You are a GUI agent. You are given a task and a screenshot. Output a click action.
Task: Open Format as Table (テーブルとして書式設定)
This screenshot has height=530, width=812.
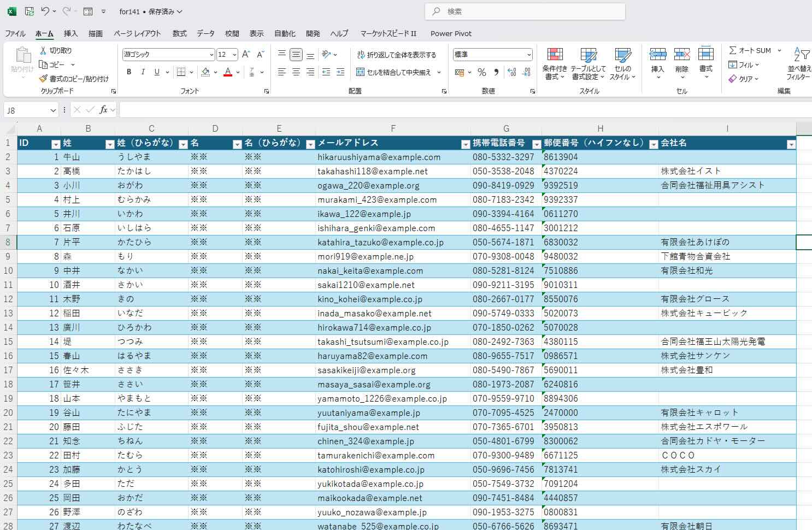(x=588, y=63)
